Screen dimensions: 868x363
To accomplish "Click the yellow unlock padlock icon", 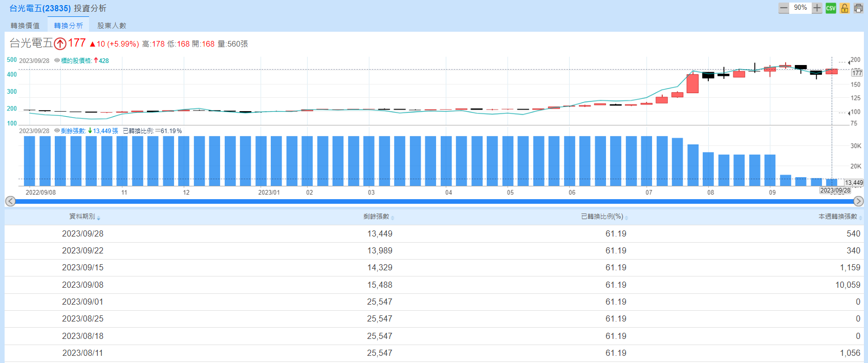I will 844,8.
